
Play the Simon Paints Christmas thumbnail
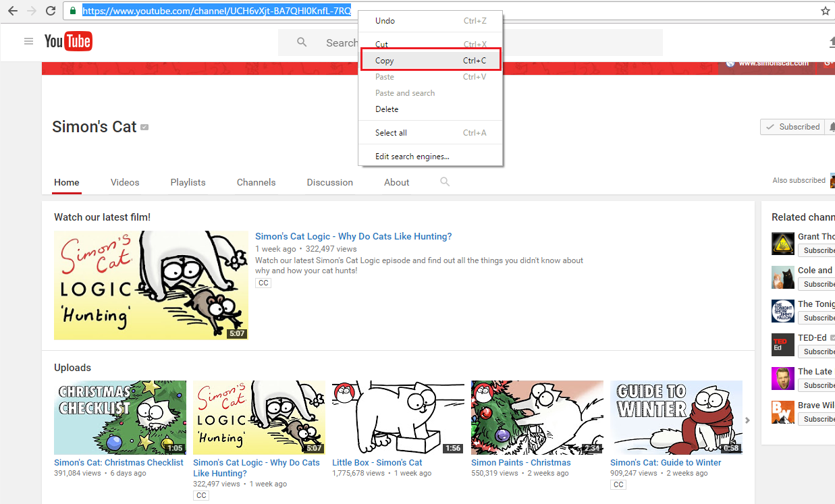pyautogui.click(x=537, y=418)
